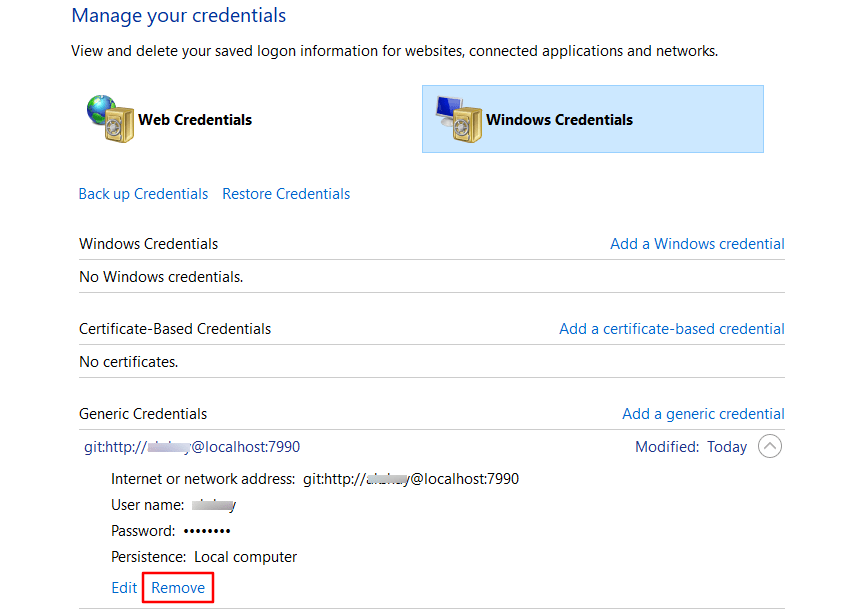
Task: Click Add a certificate-based credential
Action: 671,328
